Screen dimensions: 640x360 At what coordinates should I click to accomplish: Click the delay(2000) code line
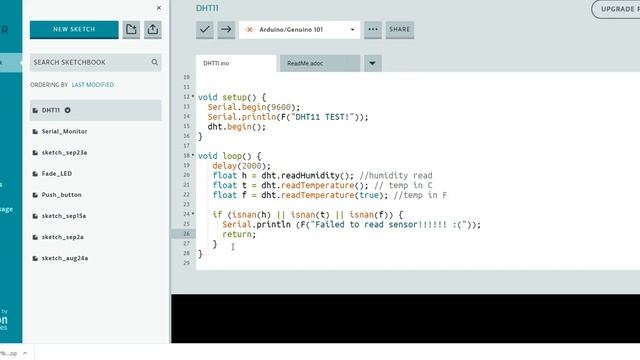pos(241,166)
